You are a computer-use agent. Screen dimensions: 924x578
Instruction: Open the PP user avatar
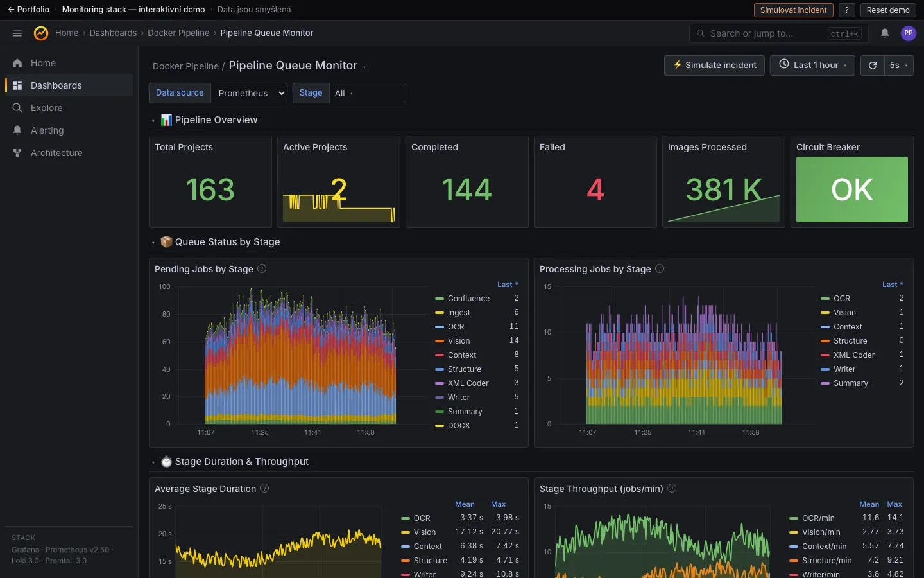908,33
